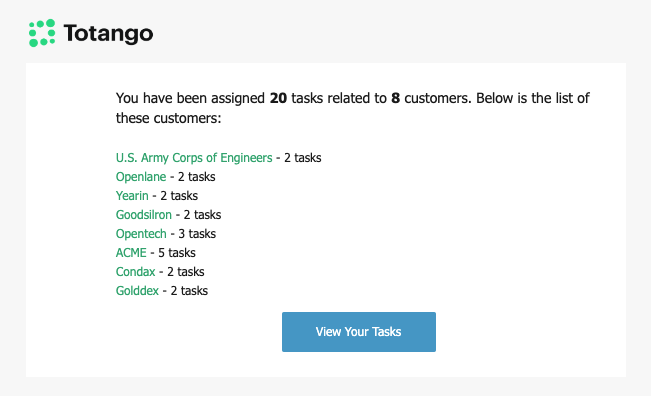Click the Totango wordmark text
The image size is (651, 396).
108,34
